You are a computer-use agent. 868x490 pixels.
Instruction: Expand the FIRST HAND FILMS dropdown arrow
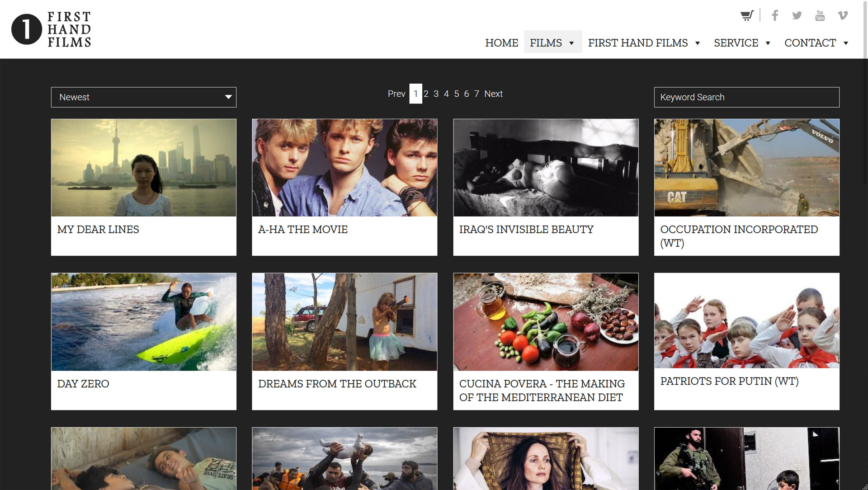click(698, 43)
